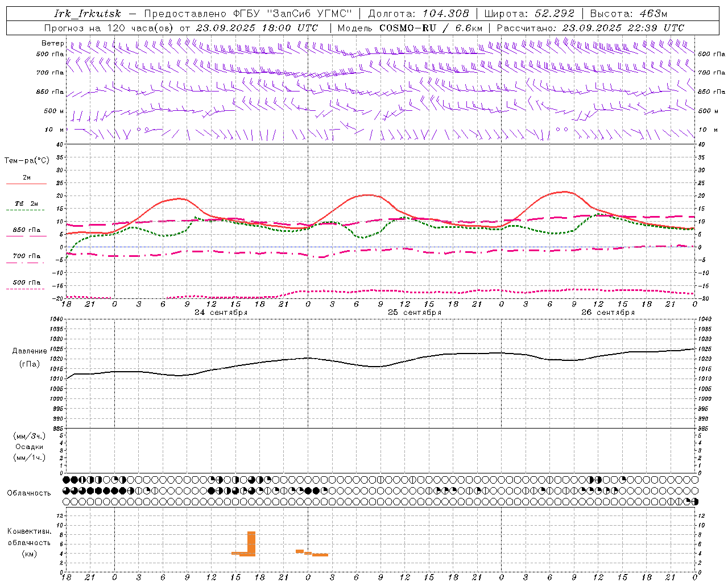Click the Рассчитано: 23.09.2025 22:39 UTC text
728x582 pixels.
tap(590, 28)
